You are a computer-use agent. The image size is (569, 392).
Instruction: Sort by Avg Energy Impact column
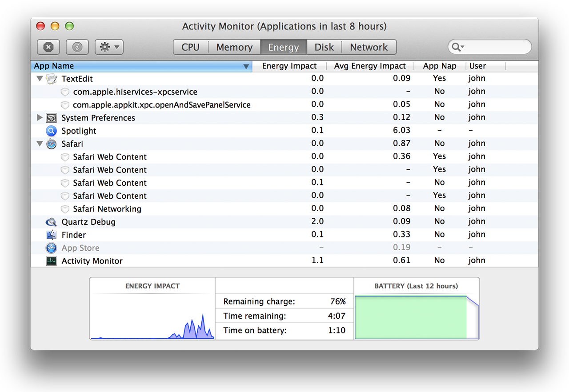pyautogui.click(x=370, y=66)
